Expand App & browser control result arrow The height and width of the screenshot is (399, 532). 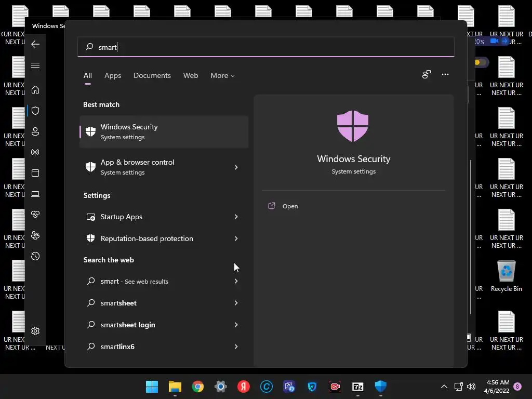236,167
